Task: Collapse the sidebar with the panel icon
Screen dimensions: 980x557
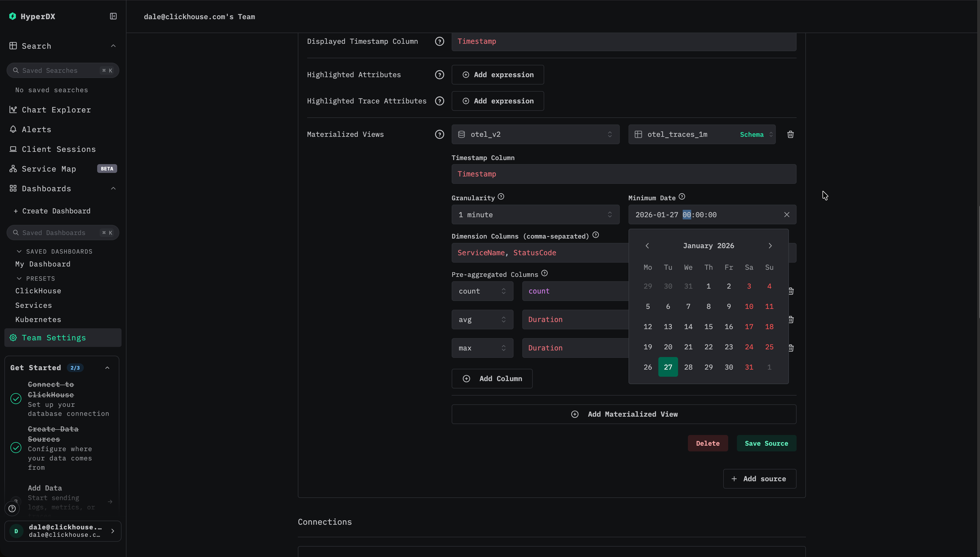Action: pyautogui.click(x=113, y=16)
